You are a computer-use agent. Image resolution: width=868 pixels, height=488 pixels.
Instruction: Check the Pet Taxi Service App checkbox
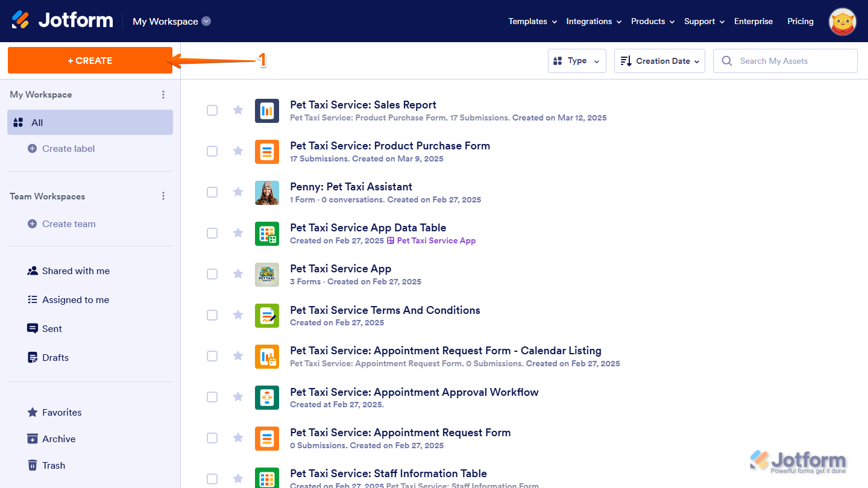212,274
